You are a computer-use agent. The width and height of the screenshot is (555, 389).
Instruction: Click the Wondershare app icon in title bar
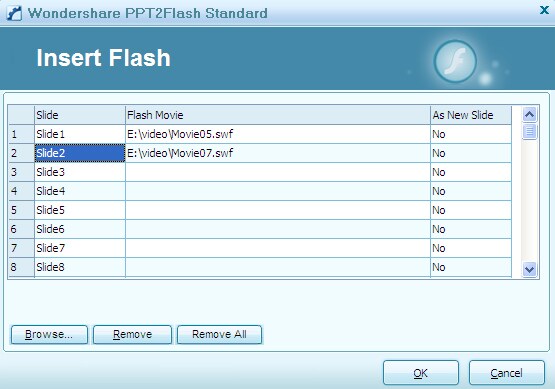click(14, 13)
